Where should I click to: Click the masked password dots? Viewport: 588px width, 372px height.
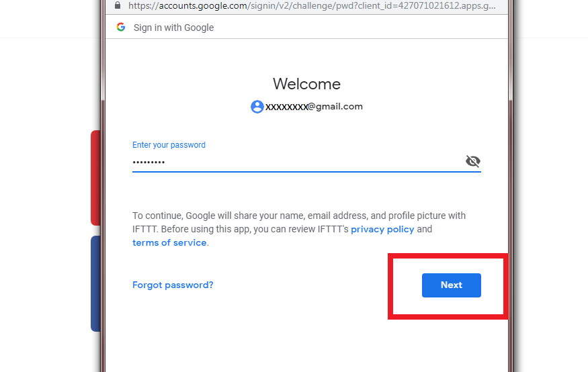point(149,162)
